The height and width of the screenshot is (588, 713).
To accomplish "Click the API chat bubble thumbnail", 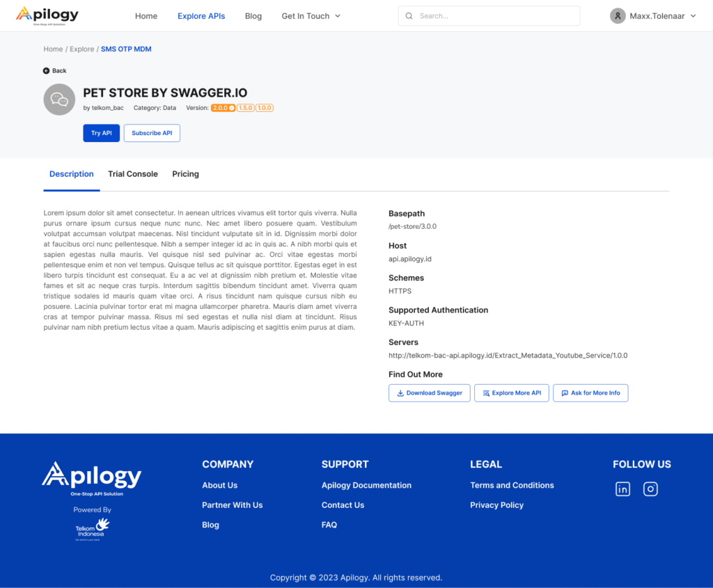I will pyautogui.click(x=59, y=100).
